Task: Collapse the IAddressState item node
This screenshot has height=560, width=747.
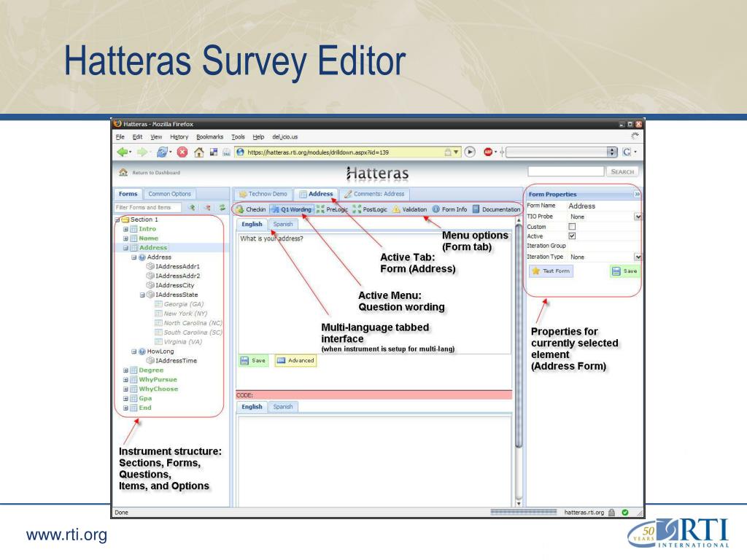Action: tap(142, 295)
